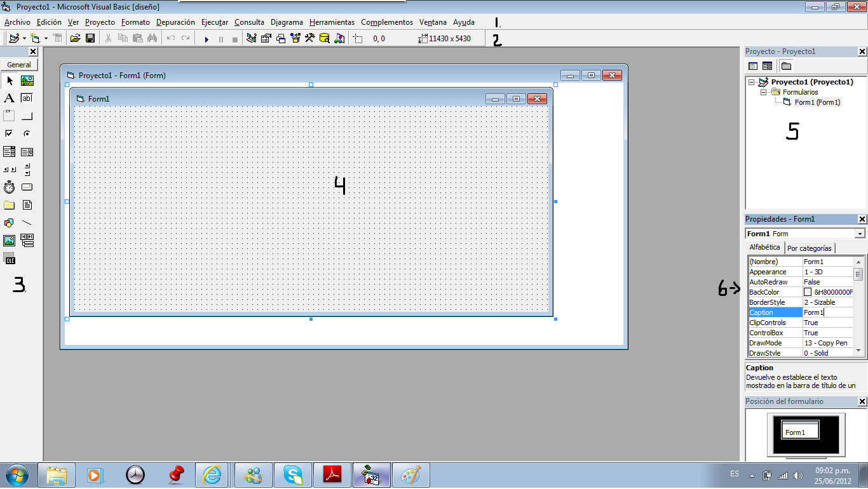Collapse the Proyecto1 project node
The height and width of the screenshot is (489, 868).
coord(751,81)
